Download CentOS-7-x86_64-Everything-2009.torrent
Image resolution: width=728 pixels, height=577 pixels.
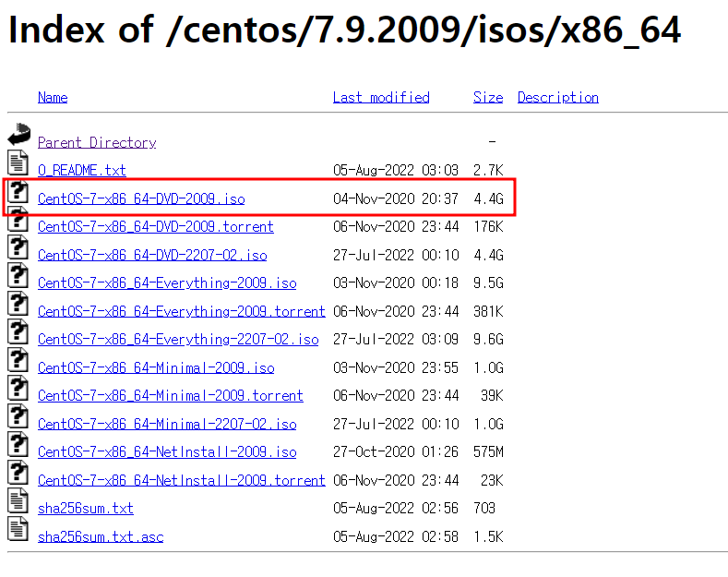pyautogui.click(x=182, y=311)
